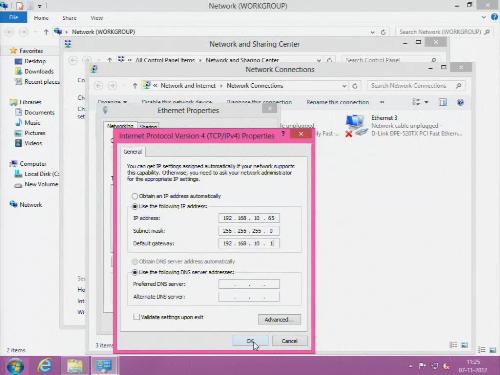Expand the ribbon chevron in Network window
Viewport: 500px width, 375px height.
click(484, 17)
